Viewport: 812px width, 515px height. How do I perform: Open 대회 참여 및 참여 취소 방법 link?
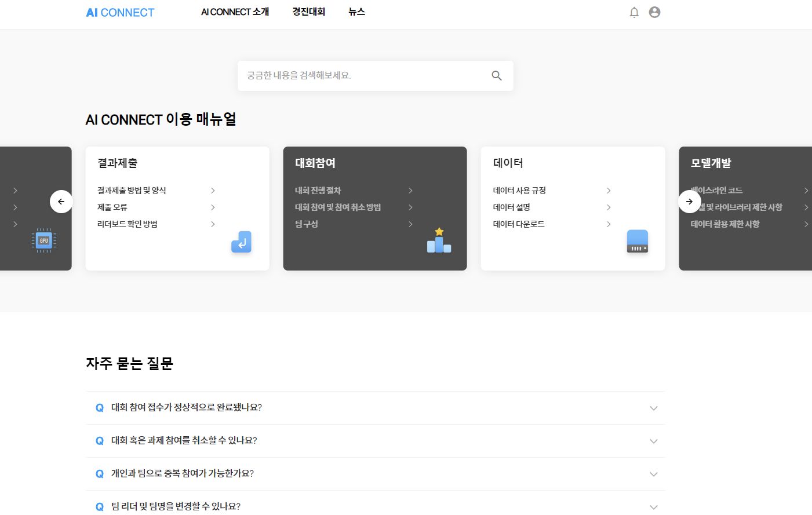coord(338,207)
